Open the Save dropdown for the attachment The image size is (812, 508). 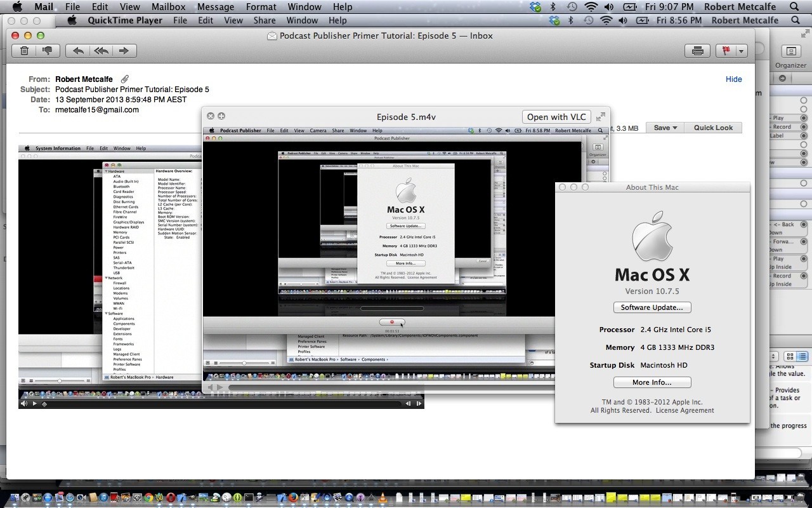tap(665, 127)
